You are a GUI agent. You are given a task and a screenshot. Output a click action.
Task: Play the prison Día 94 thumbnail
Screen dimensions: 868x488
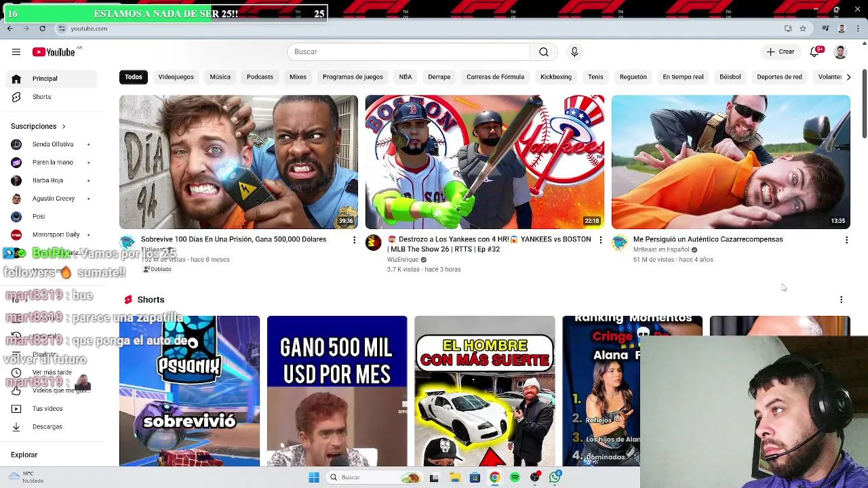click(x=239, y=162)
